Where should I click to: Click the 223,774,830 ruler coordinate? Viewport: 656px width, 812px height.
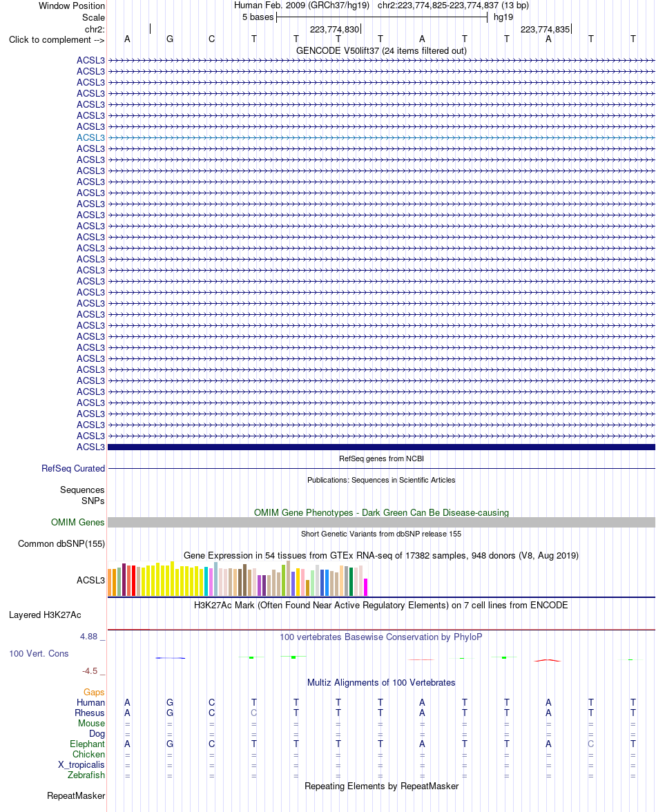(334, 30)
